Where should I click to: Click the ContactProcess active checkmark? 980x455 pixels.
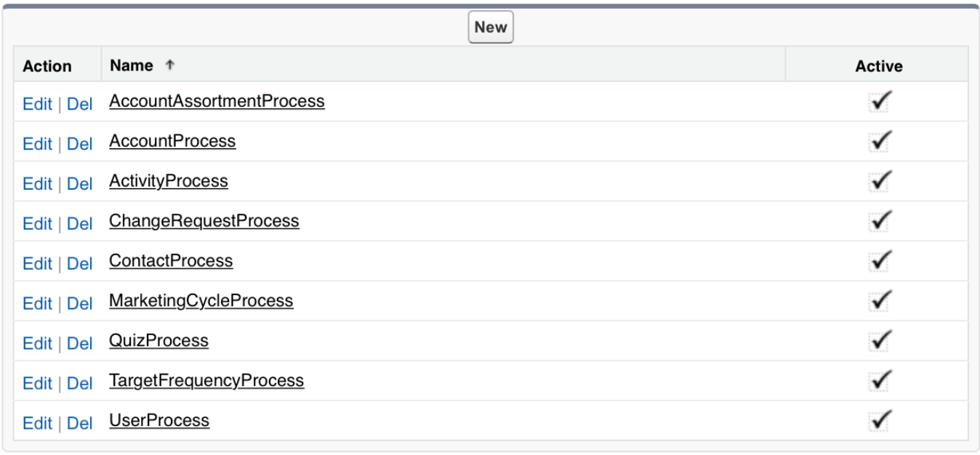(x=880, y=261)
